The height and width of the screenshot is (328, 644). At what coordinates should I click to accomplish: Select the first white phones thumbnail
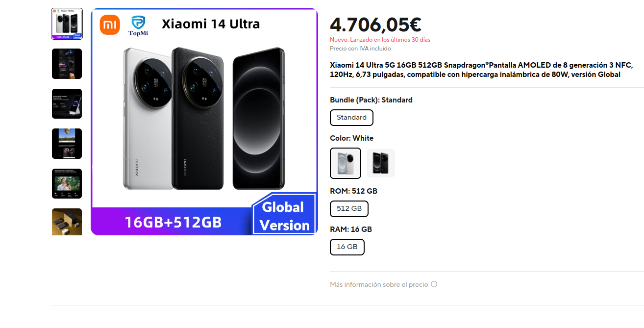pyautogui.click(x=67, y=24)
